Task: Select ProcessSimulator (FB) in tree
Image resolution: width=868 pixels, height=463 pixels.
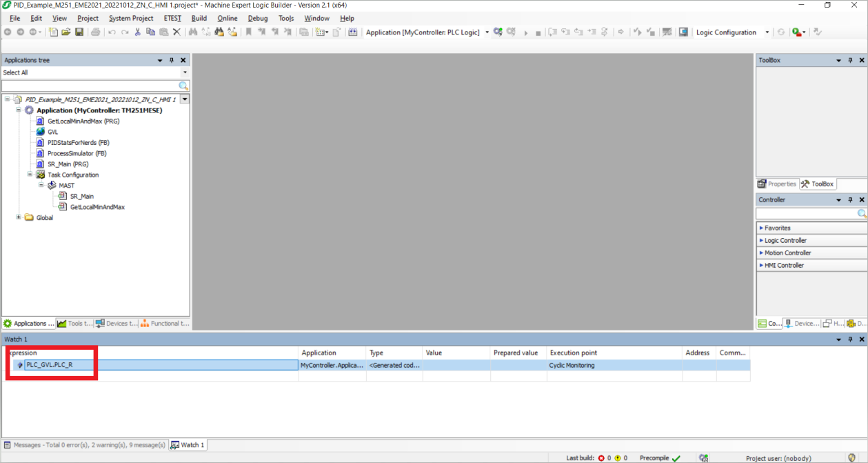Action: (x=77, y=153)
